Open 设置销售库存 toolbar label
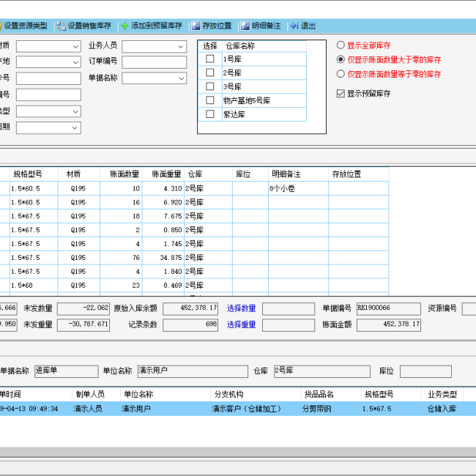This screenshot has width=476, height=476. pyautogui.click(x=89, y=26)
